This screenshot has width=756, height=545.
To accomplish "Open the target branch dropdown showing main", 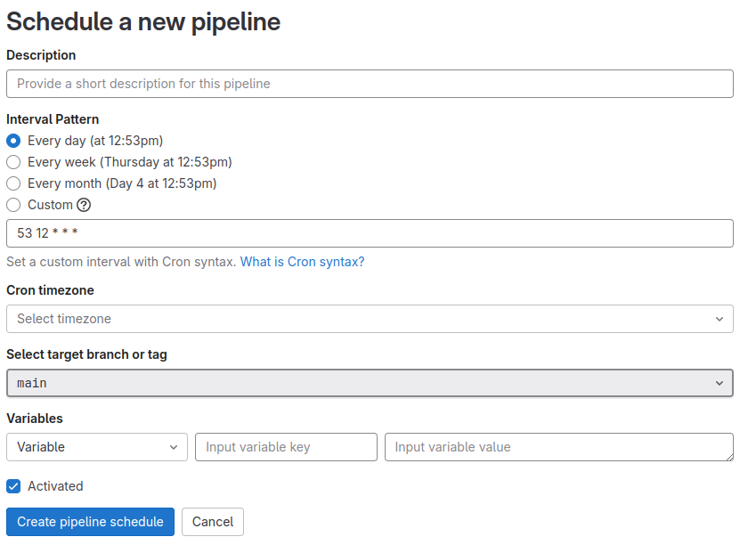I will point(370,383).
